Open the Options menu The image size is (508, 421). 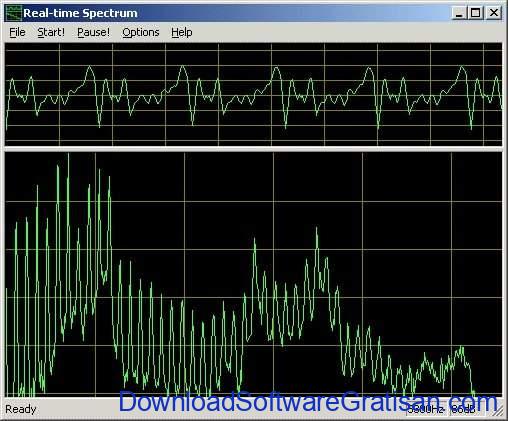[141, 32]
